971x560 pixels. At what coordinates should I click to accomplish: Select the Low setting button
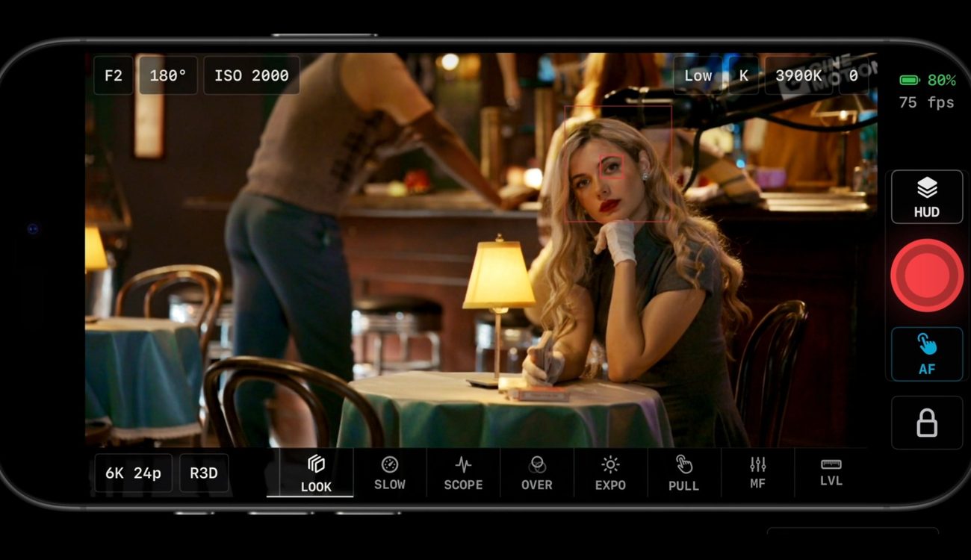pos(698,75)
